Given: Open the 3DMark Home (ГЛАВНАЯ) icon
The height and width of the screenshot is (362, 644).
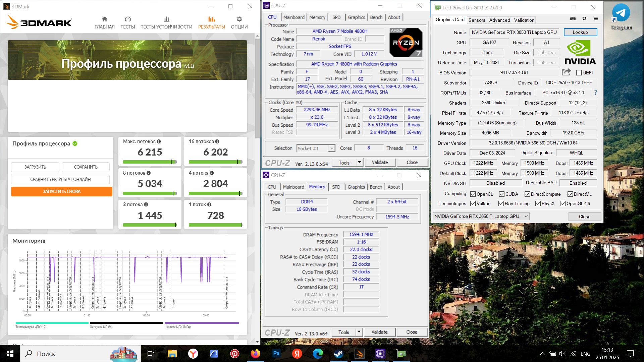Looking at the screenshot, I should tap(105, 19).
